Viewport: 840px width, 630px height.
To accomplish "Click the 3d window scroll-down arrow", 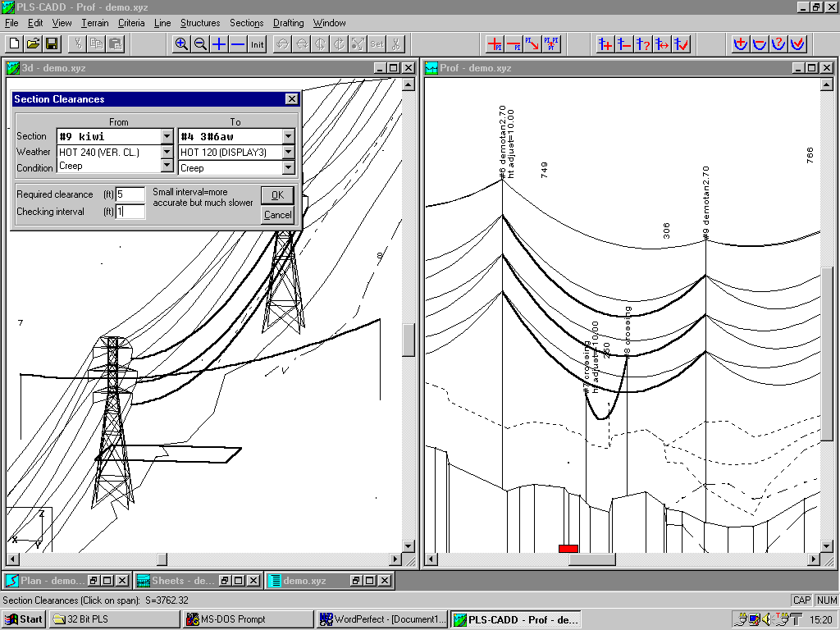I will click(409, 546).
